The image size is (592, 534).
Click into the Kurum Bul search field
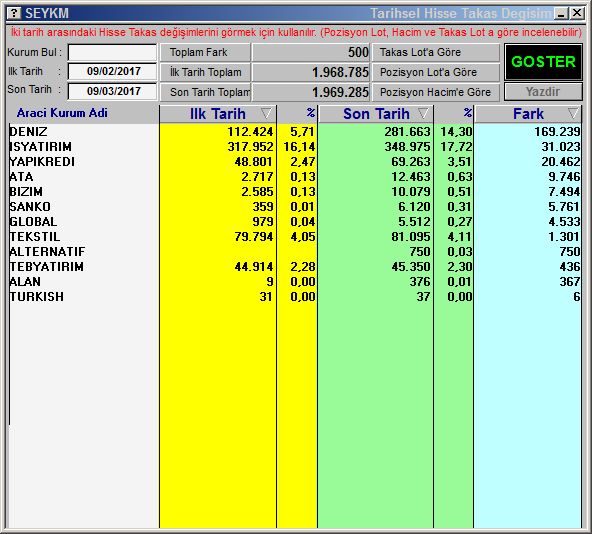click(x=113, y=52)
